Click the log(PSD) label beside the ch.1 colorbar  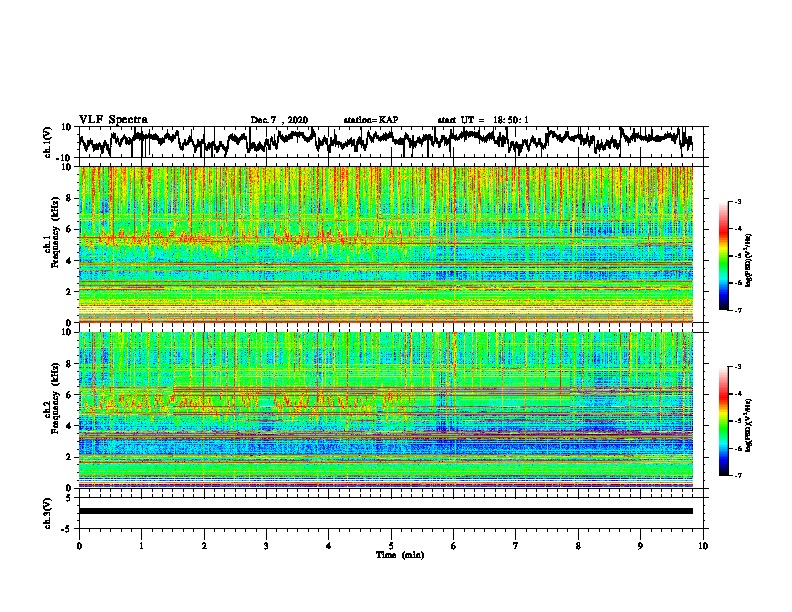[x=749, y=260]
